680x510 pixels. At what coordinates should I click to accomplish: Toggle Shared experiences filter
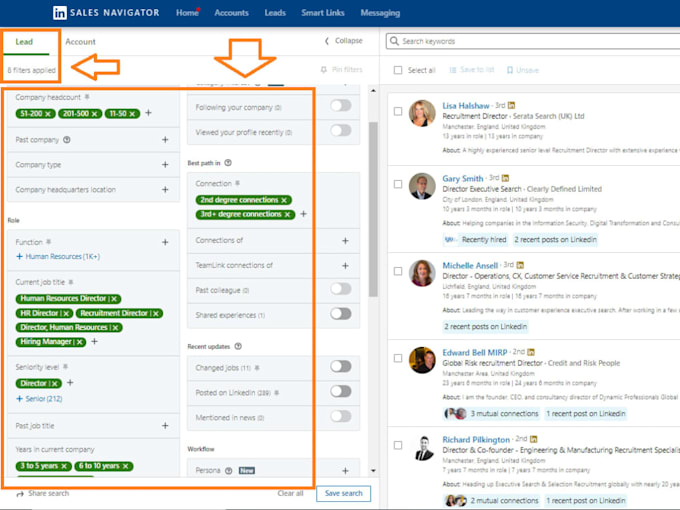tap(341, 314)
